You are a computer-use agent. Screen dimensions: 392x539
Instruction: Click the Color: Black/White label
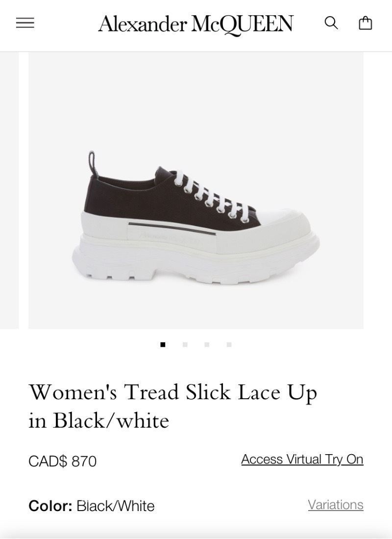tap(92, 506)
